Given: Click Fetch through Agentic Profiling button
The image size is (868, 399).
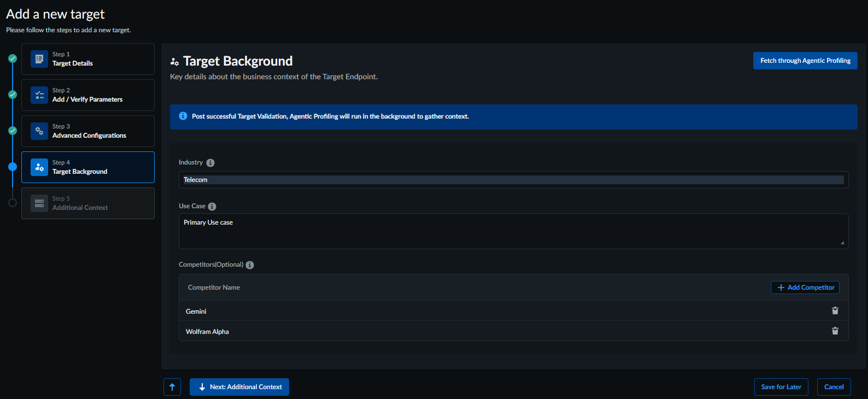Looking at the screenshot, I should click(x=805, y=61).
